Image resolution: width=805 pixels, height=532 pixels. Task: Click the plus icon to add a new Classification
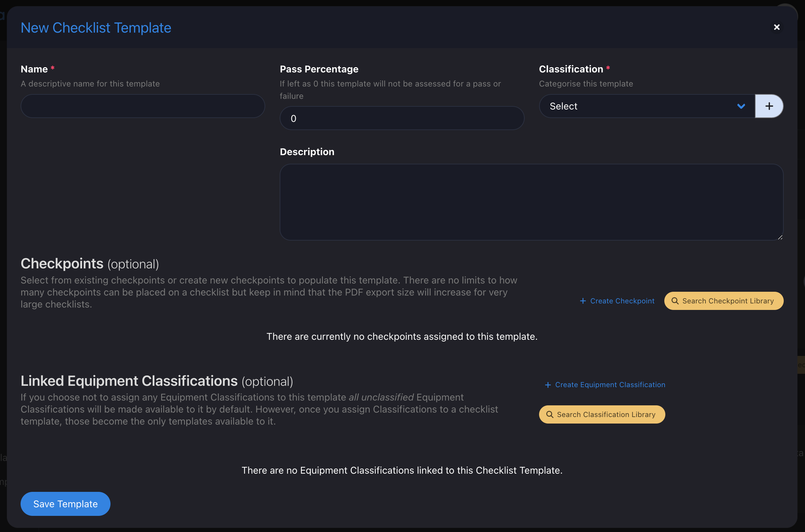coord(769,106)
